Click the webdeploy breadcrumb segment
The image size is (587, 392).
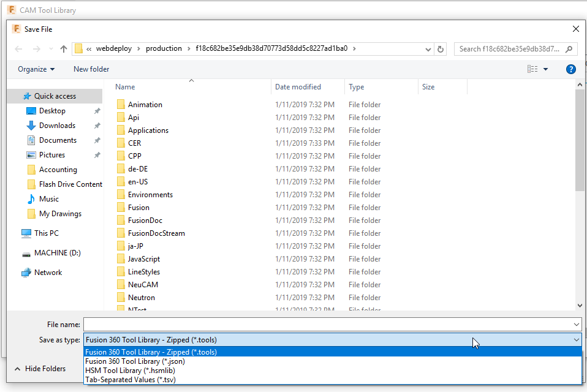pos(114,48)
